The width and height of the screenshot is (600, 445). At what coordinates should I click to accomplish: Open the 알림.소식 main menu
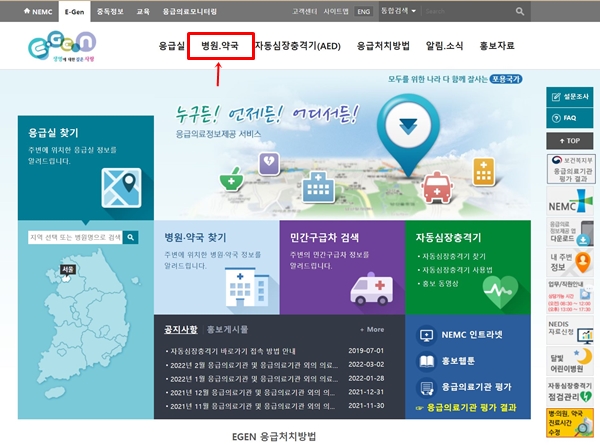[x=444, y=46]
